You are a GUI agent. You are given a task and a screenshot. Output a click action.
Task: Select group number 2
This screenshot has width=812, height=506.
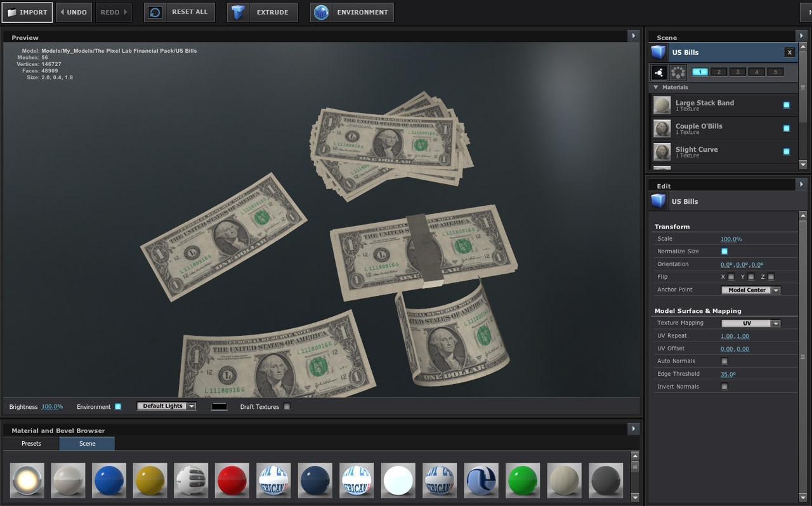719,72
